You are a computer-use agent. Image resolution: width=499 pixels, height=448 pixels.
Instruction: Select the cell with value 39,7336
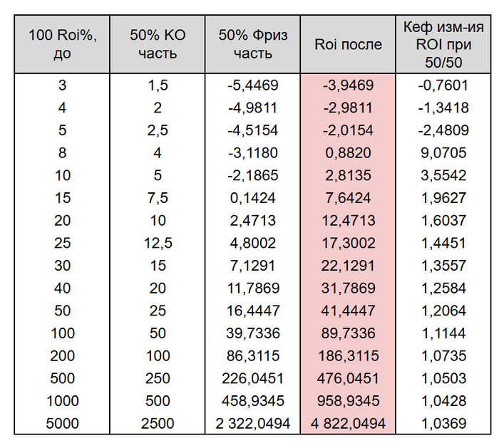pos(252,334)
